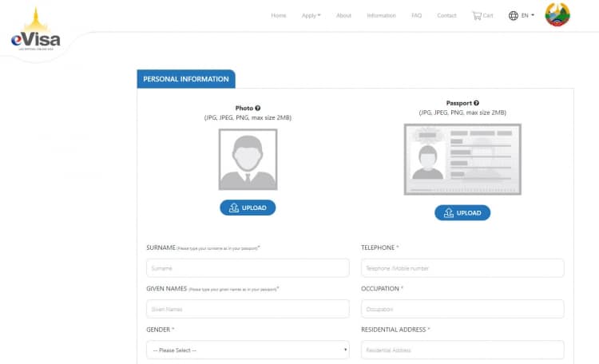Click the eVisa logo

point(35,29)
